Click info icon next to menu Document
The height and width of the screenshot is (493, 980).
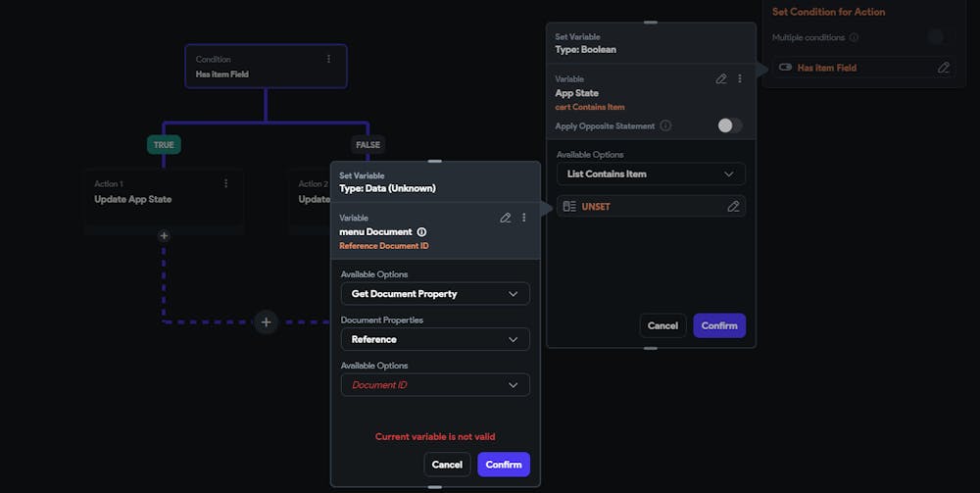pos(421,232)
